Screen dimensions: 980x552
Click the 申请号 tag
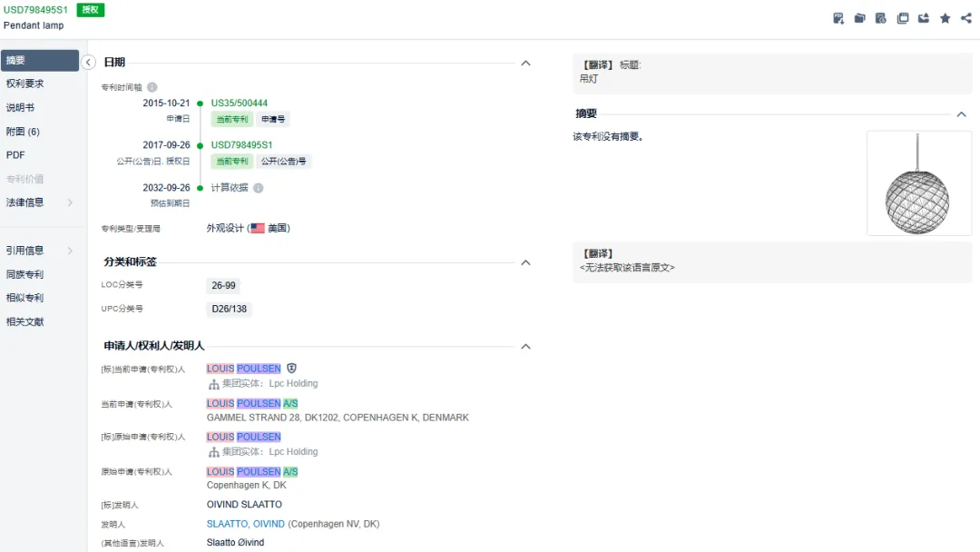click(x=273, y=120)
